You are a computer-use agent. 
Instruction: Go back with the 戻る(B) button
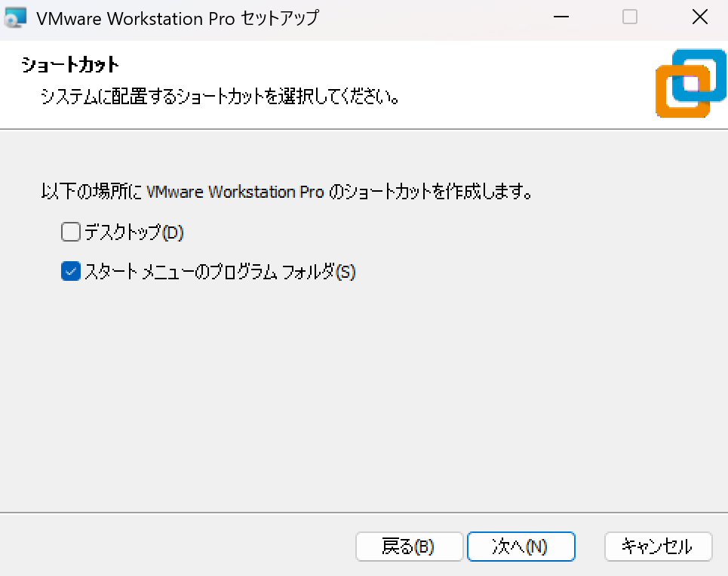pos(409,547)
